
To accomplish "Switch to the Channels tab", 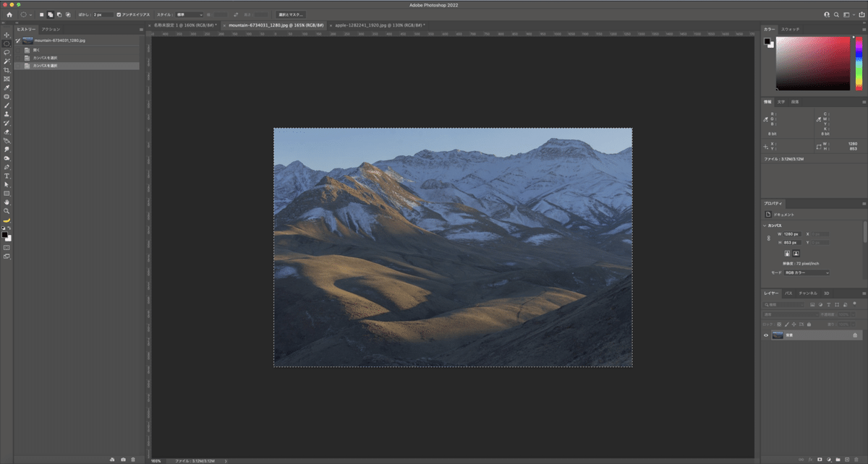I will (808, 293).
